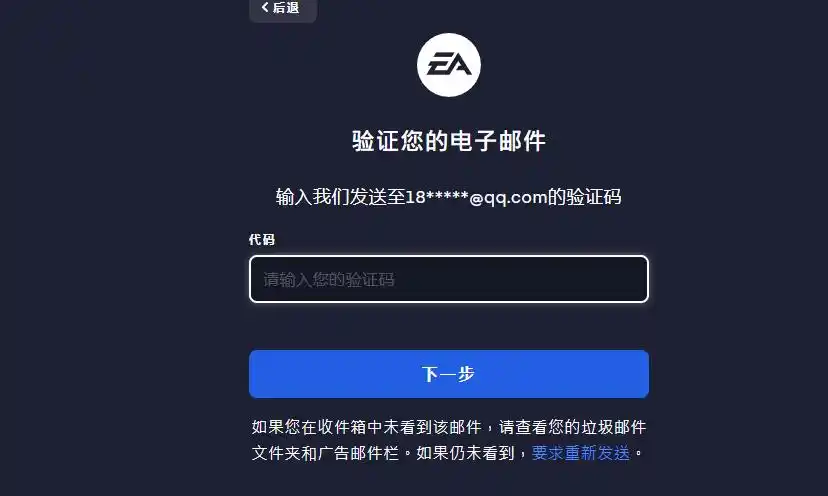Screen dimensions: 828x496
Task: Click the EA letters inside the logo
Action: [x=449, y=65]
